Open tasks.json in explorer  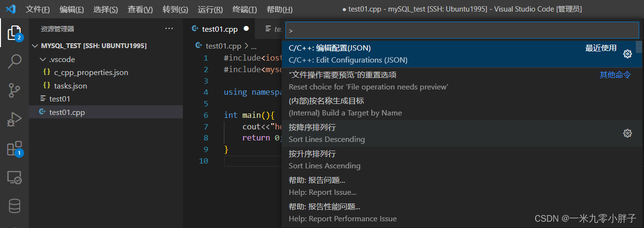(70, 86)
